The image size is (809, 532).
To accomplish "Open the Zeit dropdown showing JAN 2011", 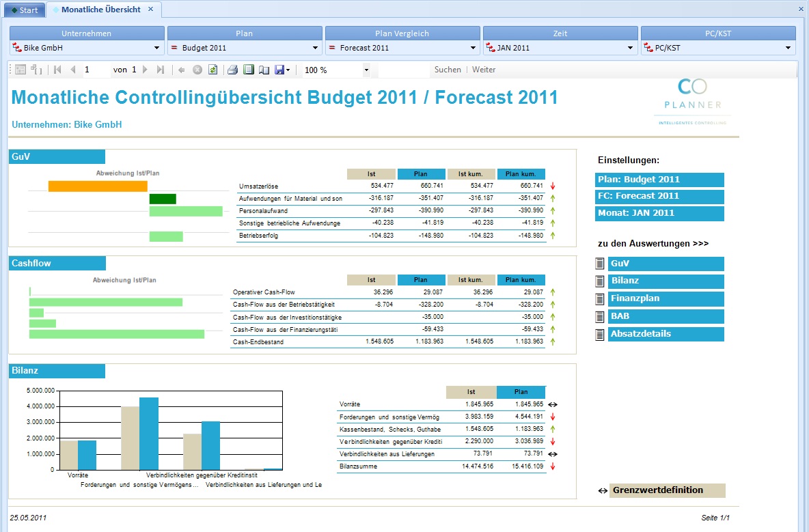I will (560, 48).
